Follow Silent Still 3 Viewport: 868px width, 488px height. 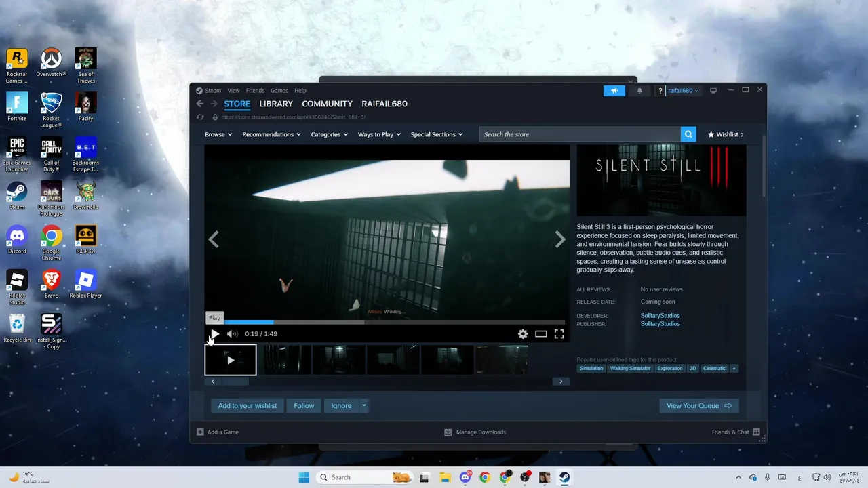click(304, 405)
